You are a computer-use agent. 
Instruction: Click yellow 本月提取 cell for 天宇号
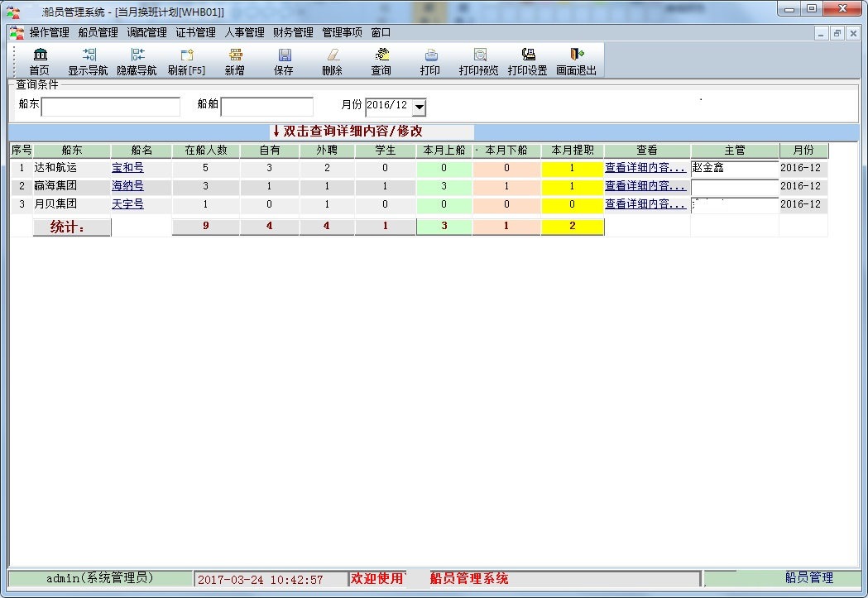tap(573, 204)
